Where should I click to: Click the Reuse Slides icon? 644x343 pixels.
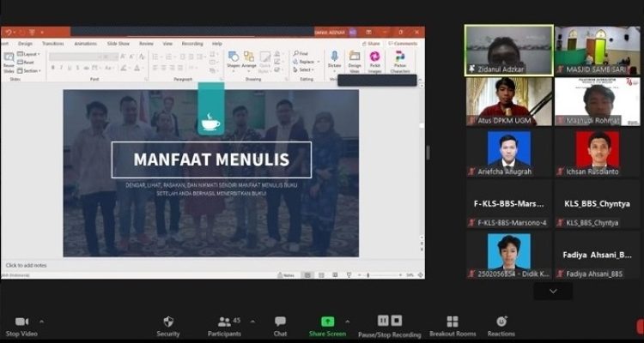[x=9, y=57]
